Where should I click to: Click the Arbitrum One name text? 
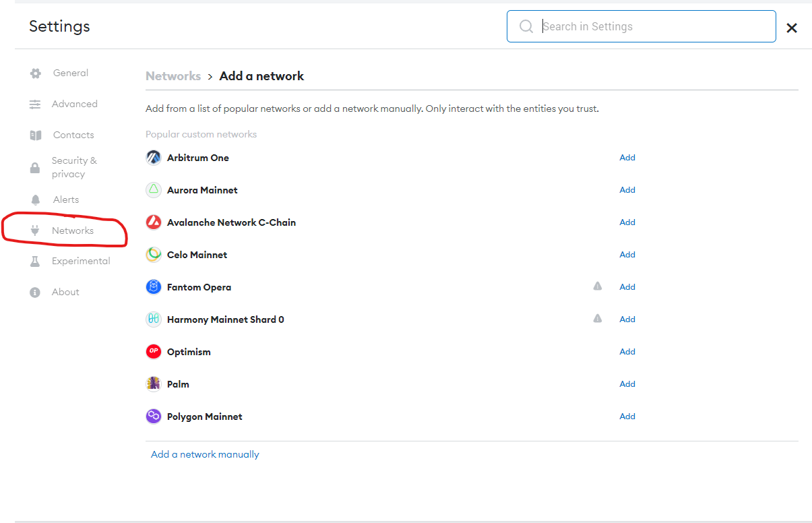pos(198,158)
